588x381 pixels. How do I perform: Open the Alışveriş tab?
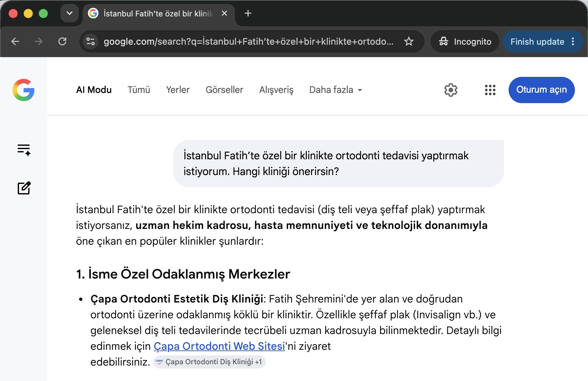tap(276, 90)
